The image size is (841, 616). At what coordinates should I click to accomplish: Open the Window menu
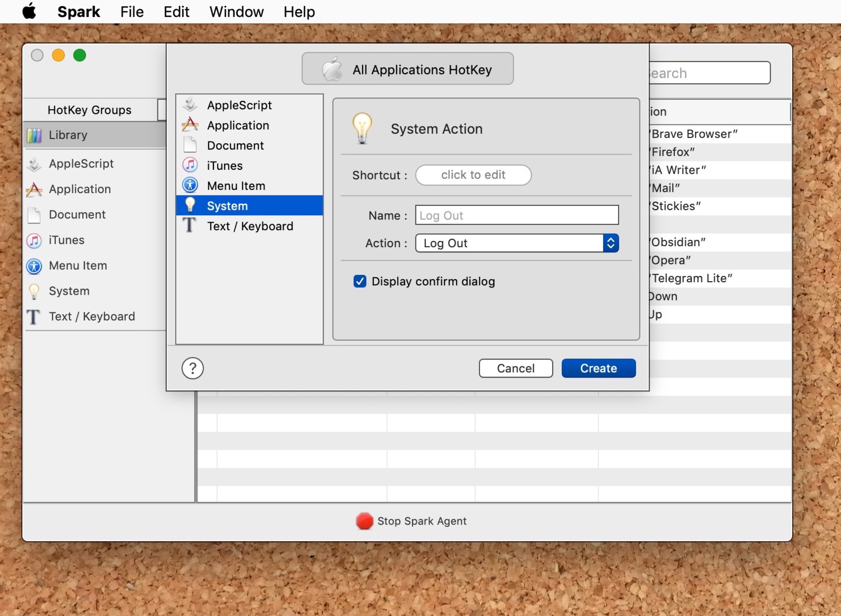click(236, 12)
